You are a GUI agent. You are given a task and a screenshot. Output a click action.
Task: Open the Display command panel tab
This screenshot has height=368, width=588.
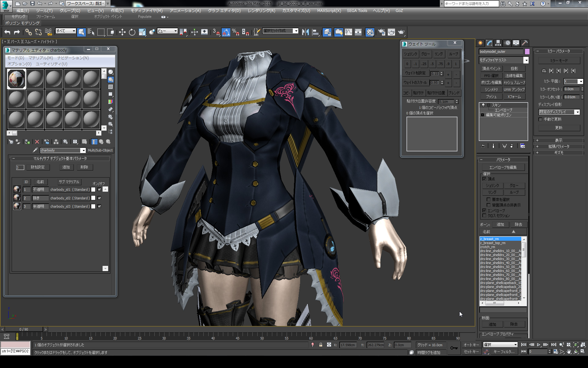coord(516,43)
